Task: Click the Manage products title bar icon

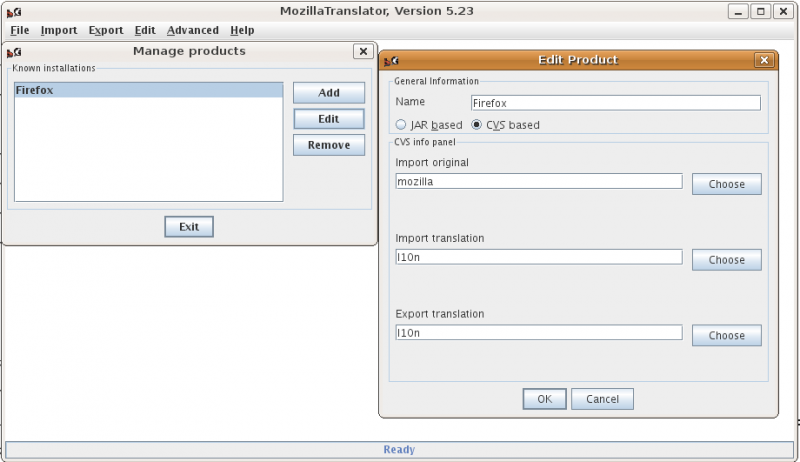Action: (x=14, y=52)
